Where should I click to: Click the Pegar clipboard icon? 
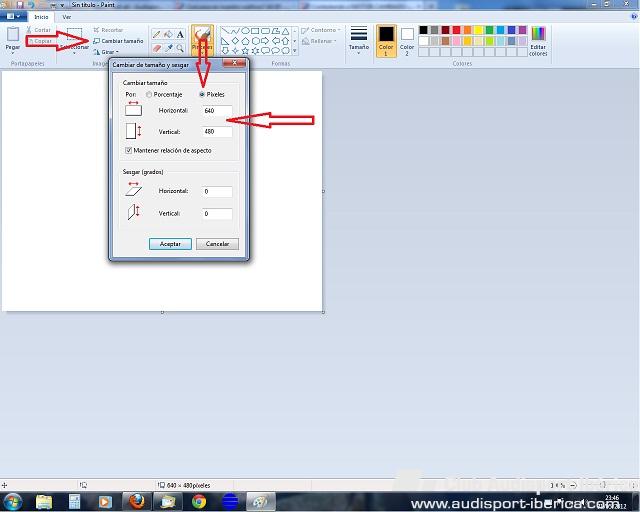(x=12, y=36)
